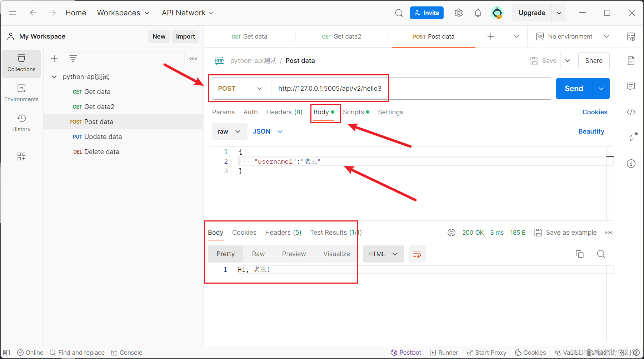Toggle response line wrap icon
The width and height of the screenshot is (644, 359).
[417, 254]
